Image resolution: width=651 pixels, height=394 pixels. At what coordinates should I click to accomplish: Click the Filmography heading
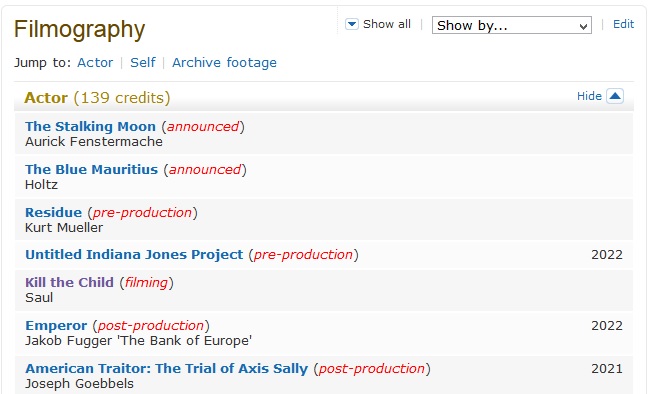pyautogui.click(x=79, y=29)
